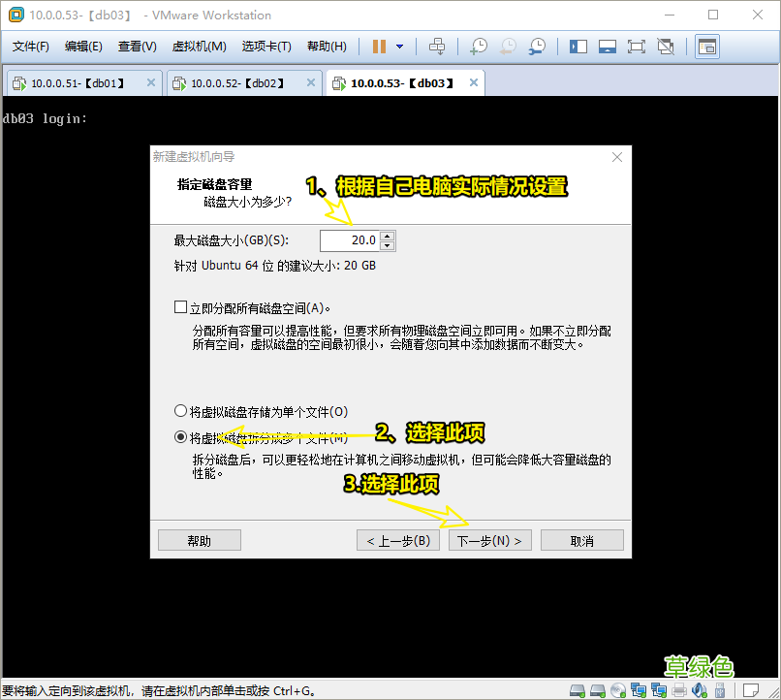Screen dimensions: 781x700
Task: Click the db03 login: console prompt
Action: [x=45, y=118]
